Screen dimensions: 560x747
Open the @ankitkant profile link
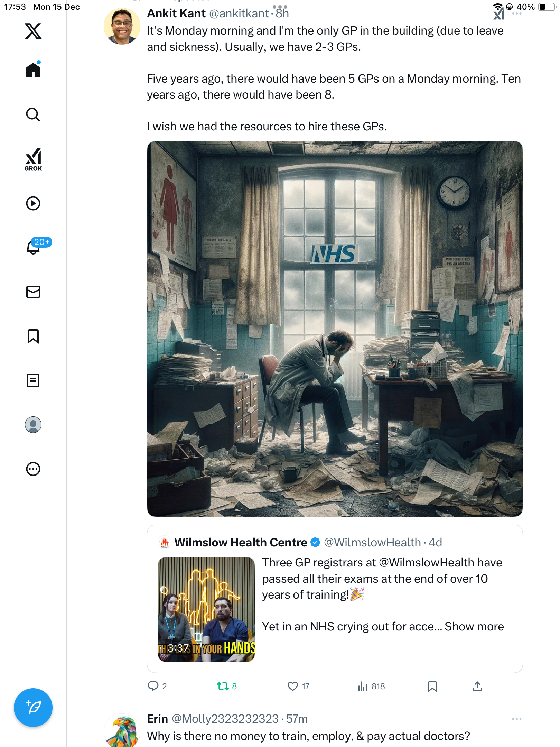[x=239, y=13]
